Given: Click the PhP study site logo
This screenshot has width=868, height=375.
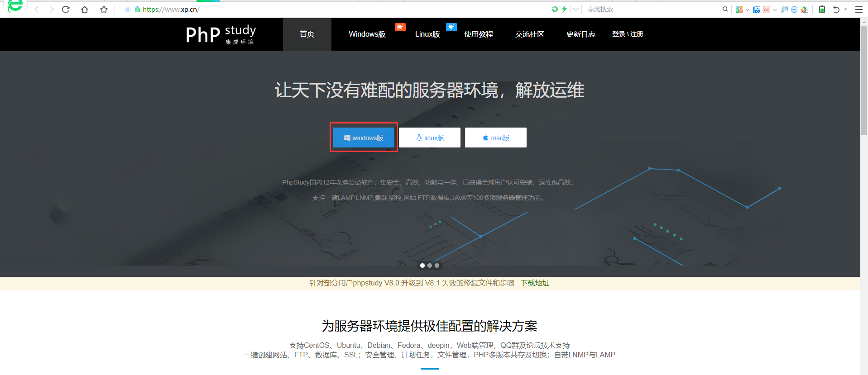Looking at the screenshot, I should click(221, 34).
